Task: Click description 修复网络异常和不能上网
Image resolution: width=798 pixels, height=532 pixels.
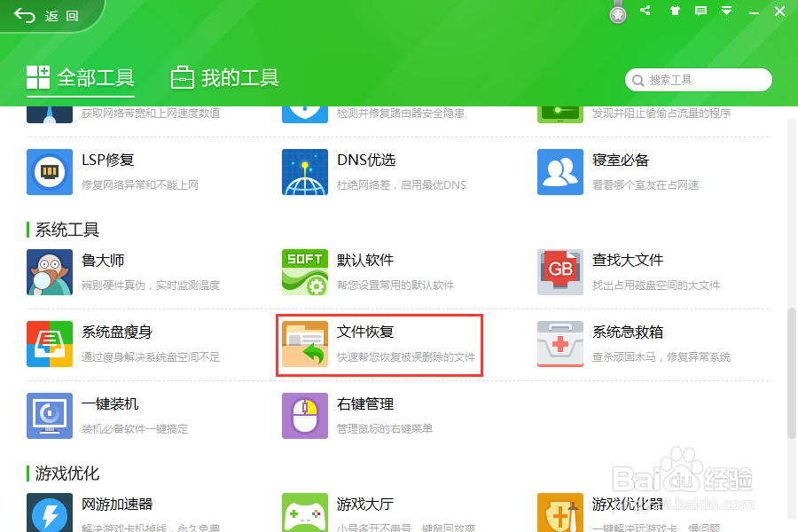Action: [140, 184]
